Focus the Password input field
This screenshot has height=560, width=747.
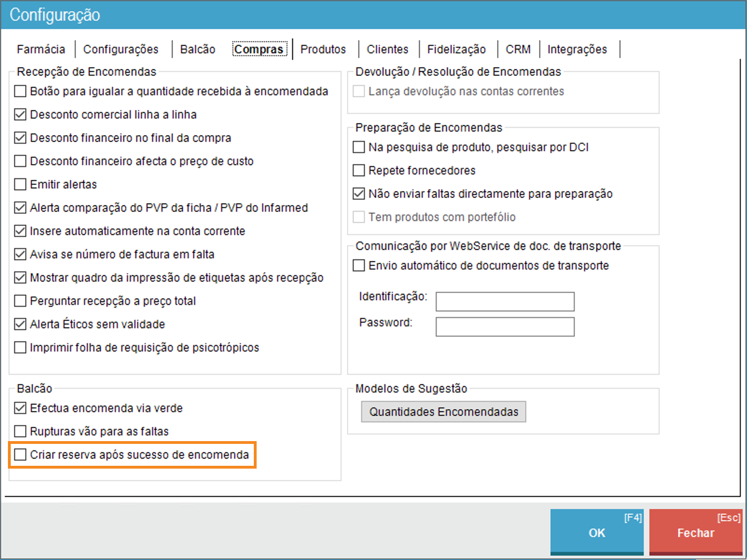tap(505, 327)
